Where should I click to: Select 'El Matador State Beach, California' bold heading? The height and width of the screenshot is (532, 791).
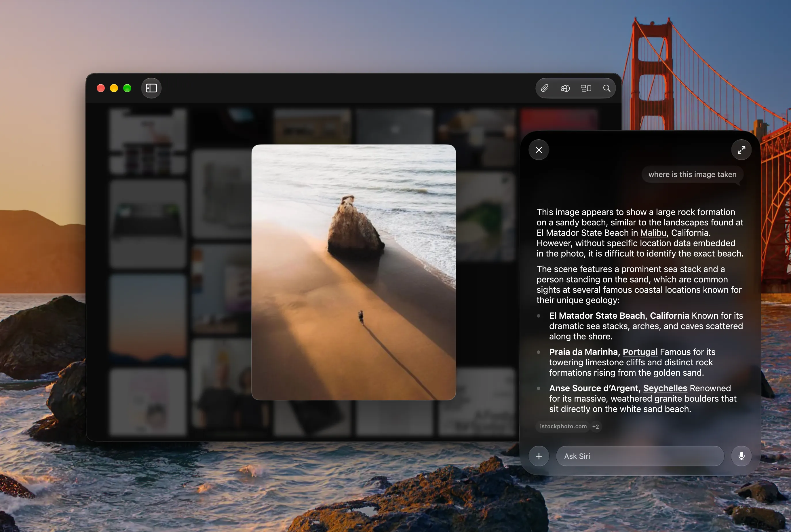(x=619, y=316)
